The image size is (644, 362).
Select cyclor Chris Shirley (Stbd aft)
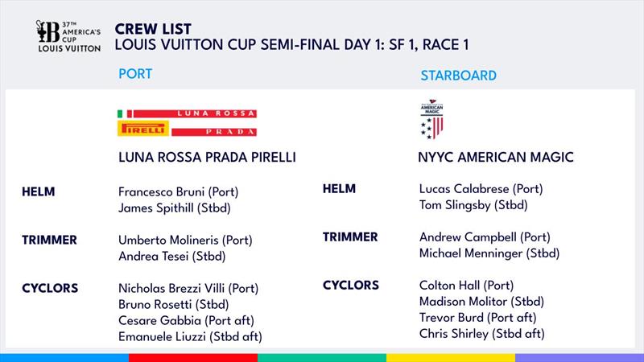481,334
